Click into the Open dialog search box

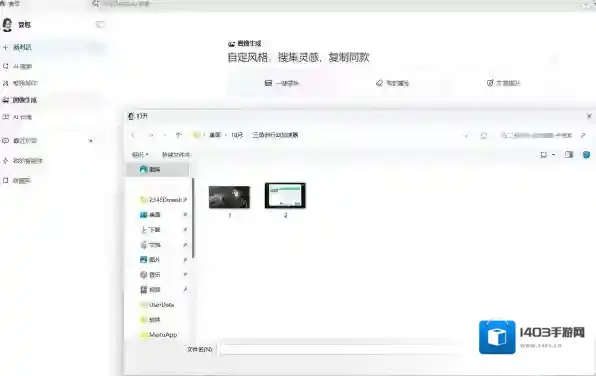(x=544, y=135)
